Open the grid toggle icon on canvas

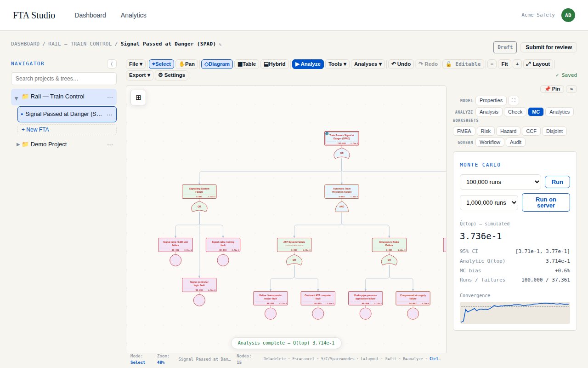[138, 98]
